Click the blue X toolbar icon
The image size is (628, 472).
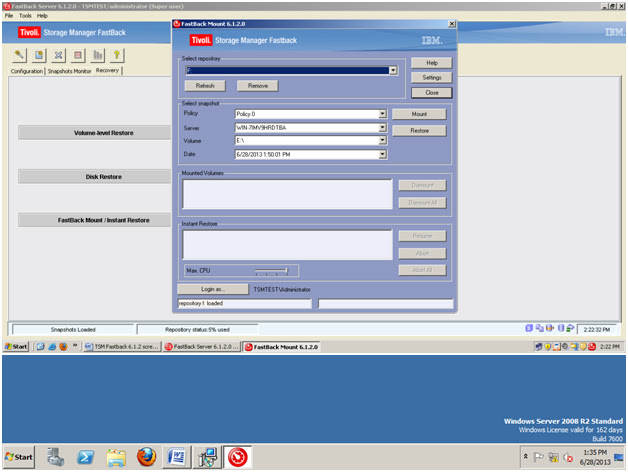click(x=58, y=55)
